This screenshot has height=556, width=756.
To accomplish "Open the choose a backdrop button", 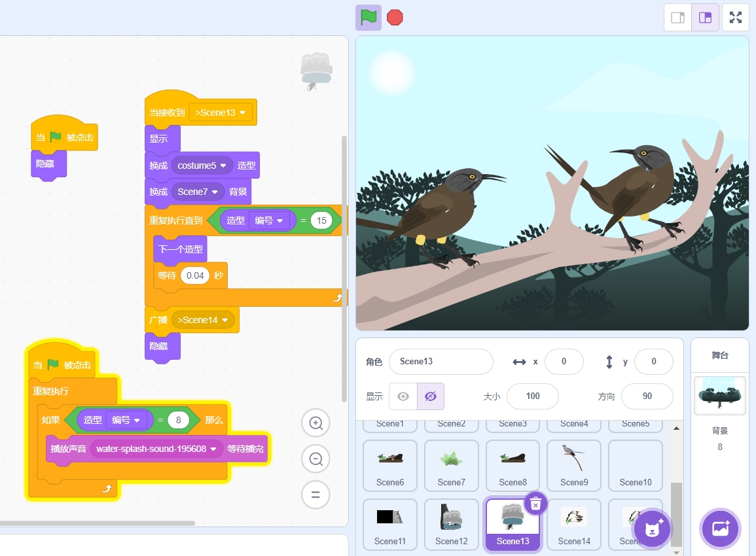I will pos(720,529).
